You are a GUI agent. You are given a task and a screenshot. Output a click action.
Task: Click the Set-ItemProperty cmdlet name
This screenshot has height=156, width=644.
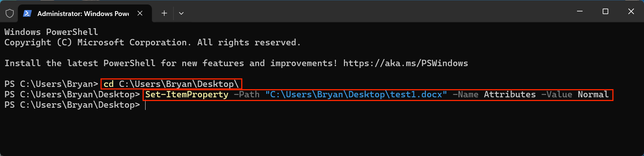point(186,95)
